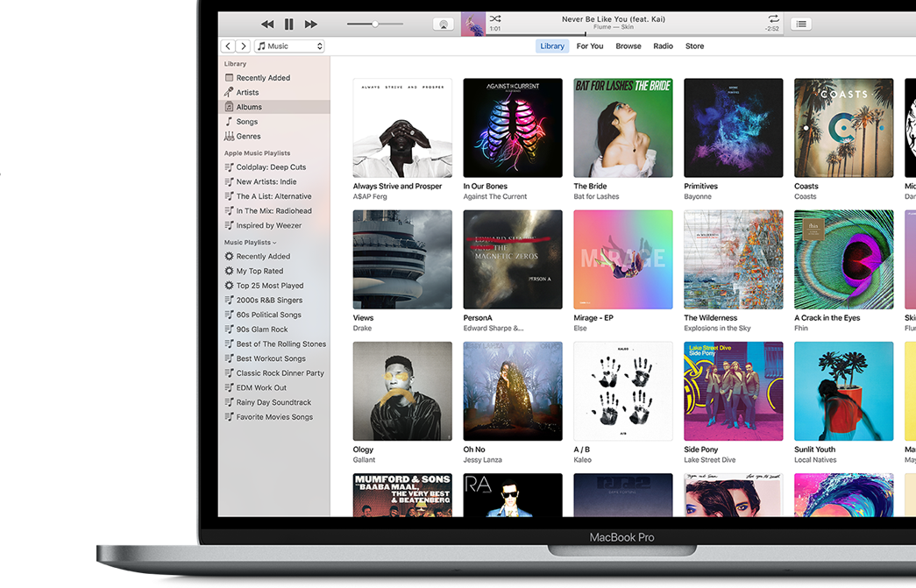Open the Mirage - EP album cover
Viewport: 916px width, 588px height.
(x=623, y=260)
